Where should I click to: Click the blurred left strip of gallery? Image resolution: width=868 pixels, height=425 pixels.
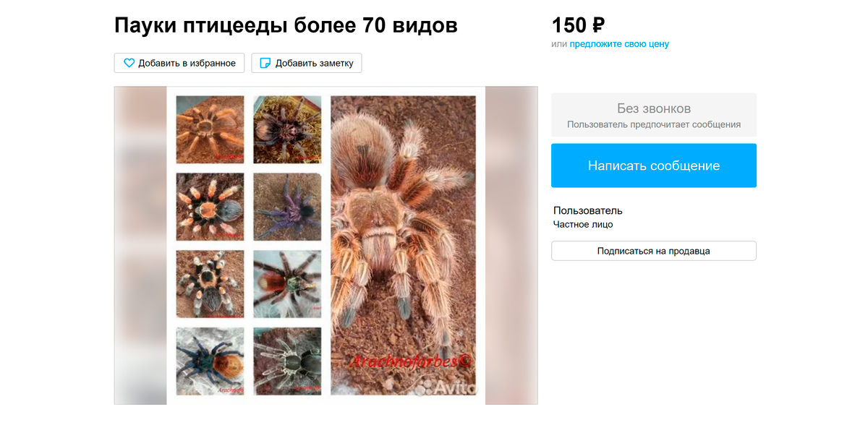click(140, 246)
